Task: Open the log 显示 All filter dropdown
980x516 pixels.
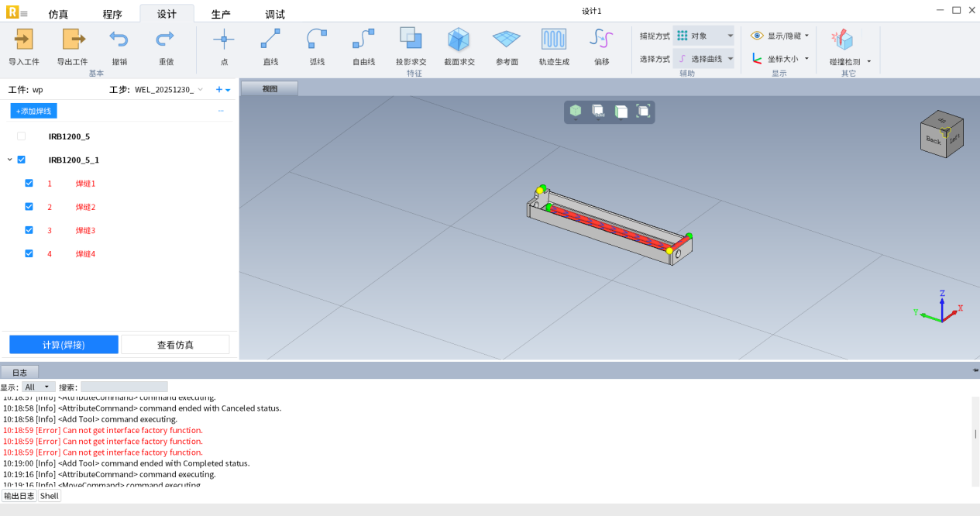Action: (38, 387)
